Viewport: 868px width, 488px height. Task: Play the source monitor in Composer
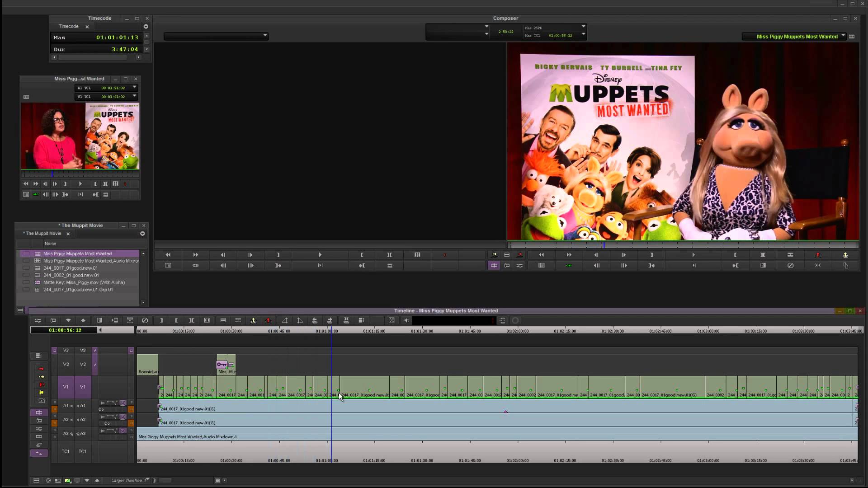320,255
